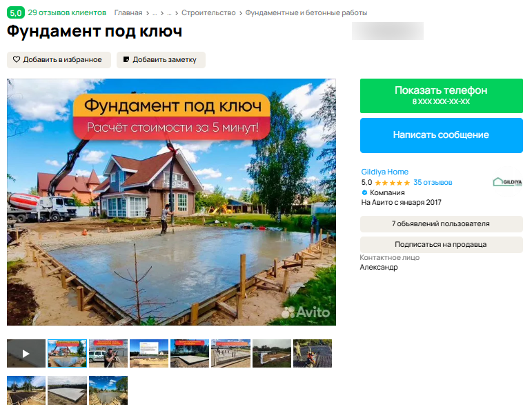Click the Avito watermark on main photo
The image size is (532, 411).
305,312
